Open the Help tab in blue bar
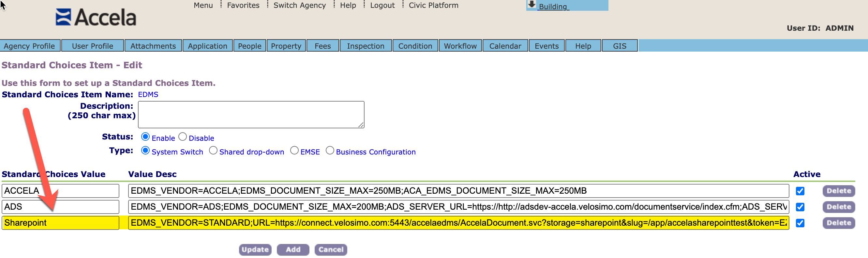 pos(583,46)
